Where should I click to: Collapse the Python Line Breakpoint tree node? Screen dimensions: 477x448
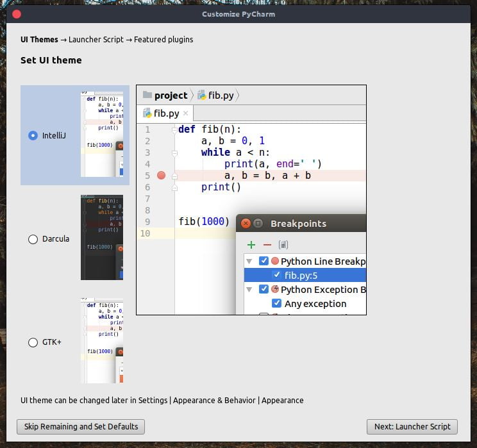click(249, 261)
